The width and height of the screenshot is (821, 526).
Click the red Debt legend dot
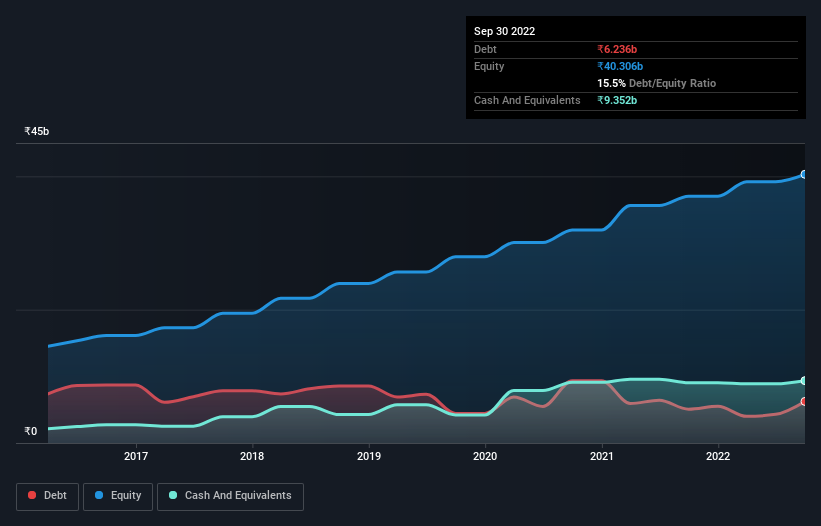pyautogui.click(x=32, y=495)
